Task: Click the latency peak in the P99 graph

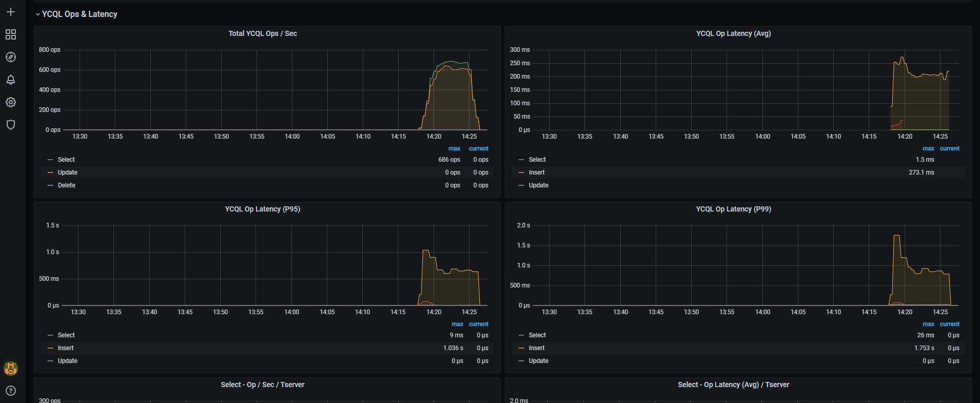Action: 897,236
